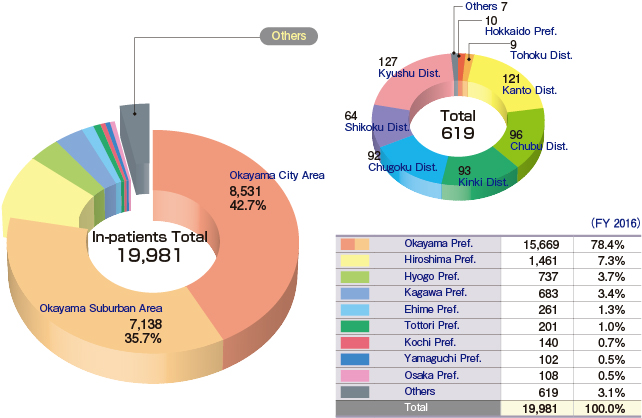Viewport: 642px width, 418px height.
Task: Click the 737 table cell
Action: (x=548, y=277)
